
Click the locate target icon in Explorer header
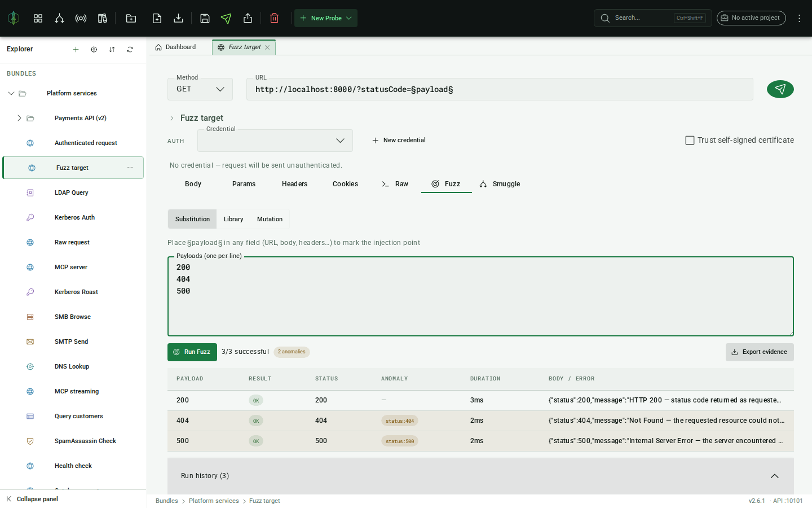click(94, 50)
